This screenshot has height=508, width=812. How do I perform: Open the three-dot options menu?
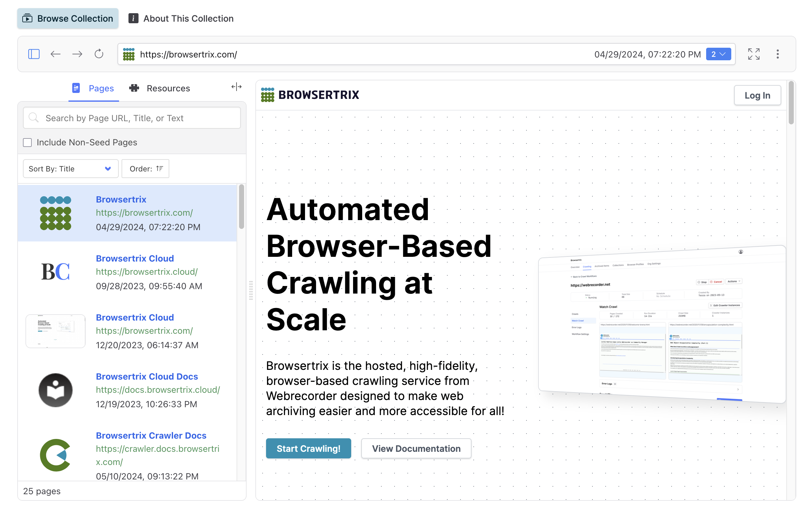pos(777,54)
